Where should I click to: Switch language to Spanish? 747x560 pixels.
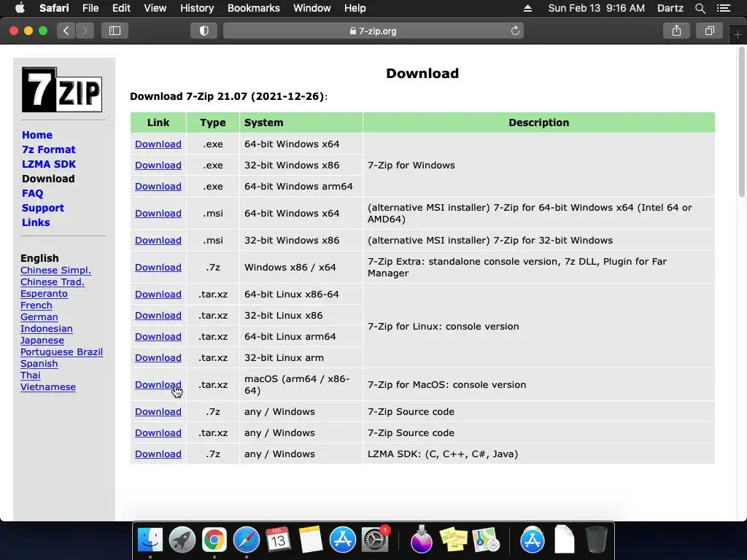pos(39,363)
